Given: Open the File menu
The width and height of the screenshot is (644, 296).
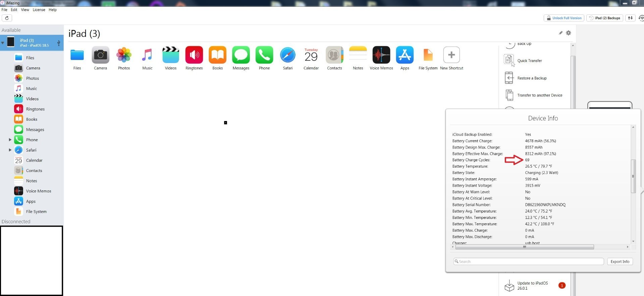Looking at the screenshot, I should [4, 10].
